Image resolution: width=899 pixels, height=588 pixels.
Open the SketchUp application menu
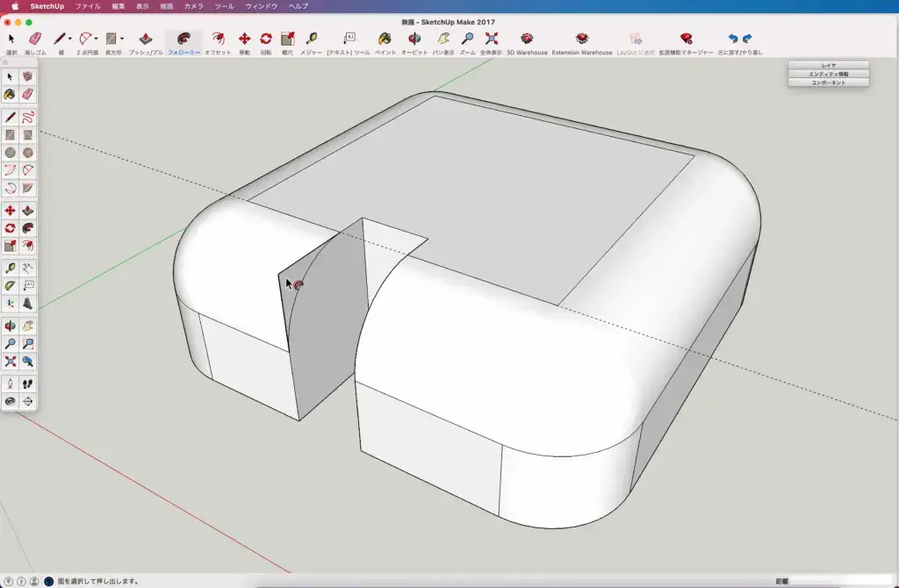coord(47,6)
